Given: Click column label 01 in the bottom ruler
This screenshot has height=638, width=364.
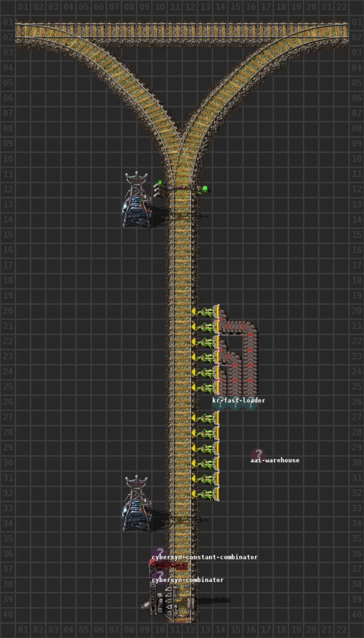Looking at the screenshot, I should pyautogui.click(x=23, y=629).
